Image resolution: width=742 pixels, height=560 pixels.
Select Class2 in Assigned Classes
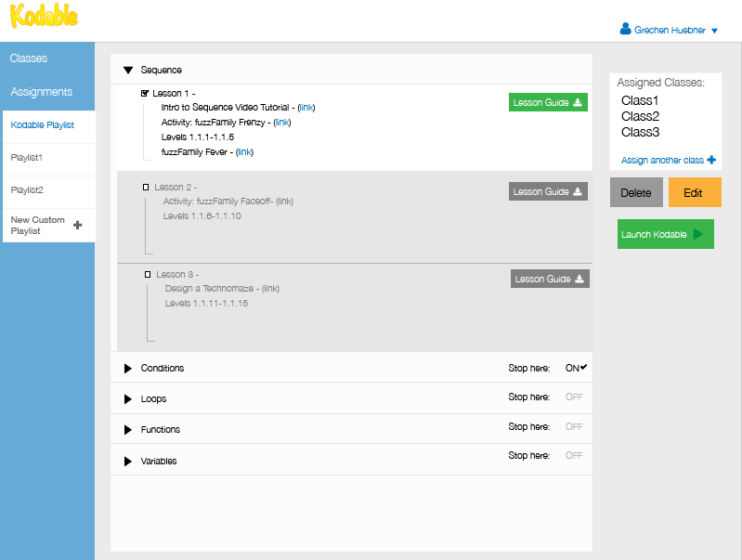[x=640, y=116]
